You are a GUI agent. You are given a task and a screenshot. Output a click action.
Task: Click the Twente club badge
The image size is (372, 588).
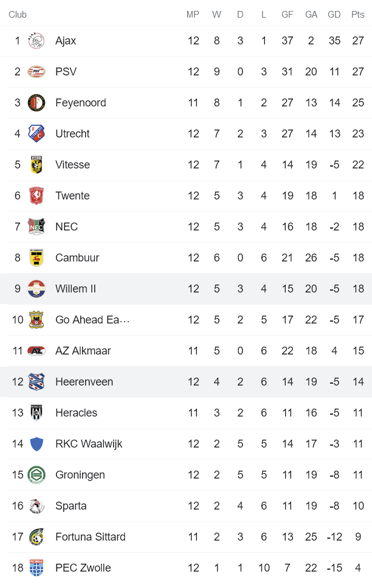pyautogui.click(x=36, y=196)
